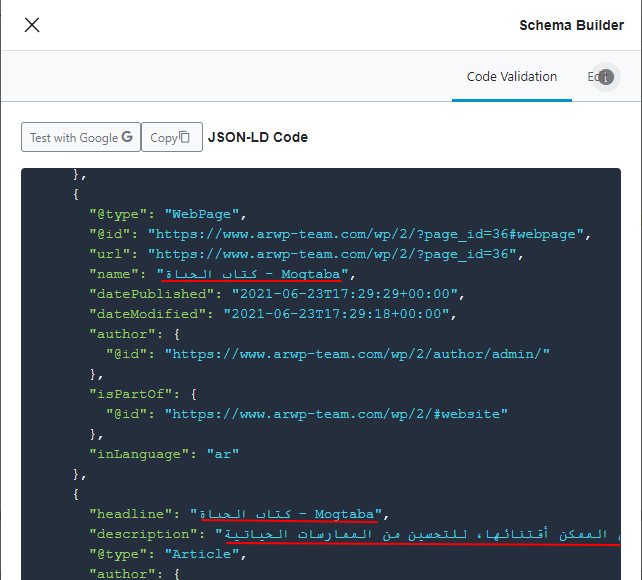This screenshot has width=642, height=580.
Task: Click the underlined headline value
Action: point(289,514)
